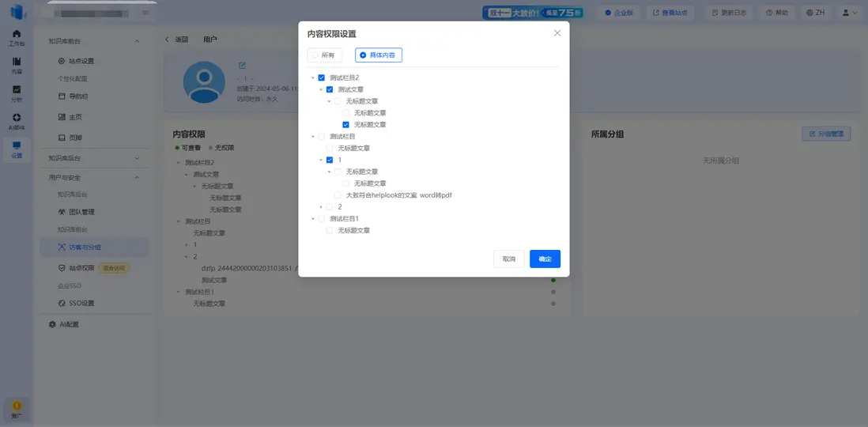Click the shield icon beside 站点权限
Image resolution: width=868 pixels, height=427 pixels.
click(x=62, y=268)
